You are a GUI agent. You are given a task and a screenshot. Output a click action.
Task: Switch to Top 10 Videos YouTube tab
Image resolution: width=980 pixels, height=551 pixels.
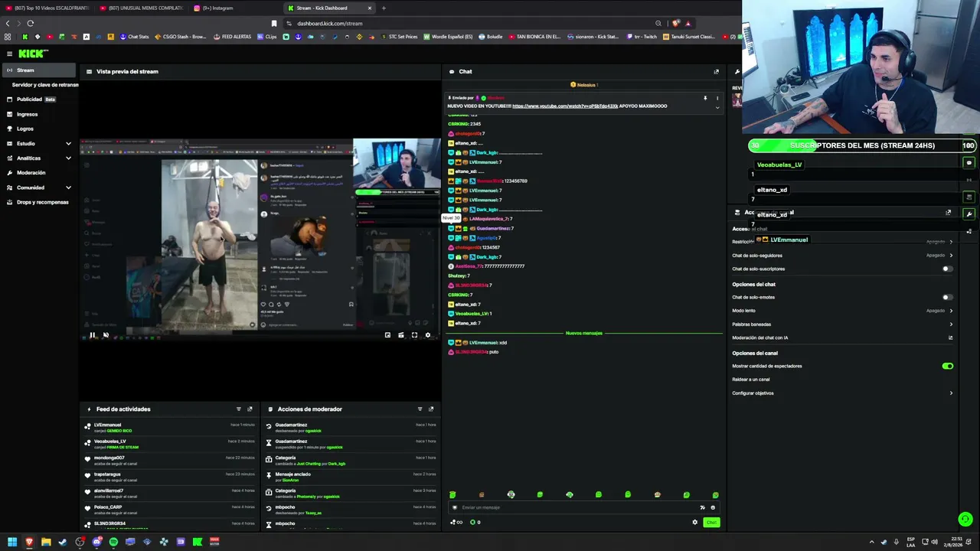pyautogui.click(x=47, y=8)
